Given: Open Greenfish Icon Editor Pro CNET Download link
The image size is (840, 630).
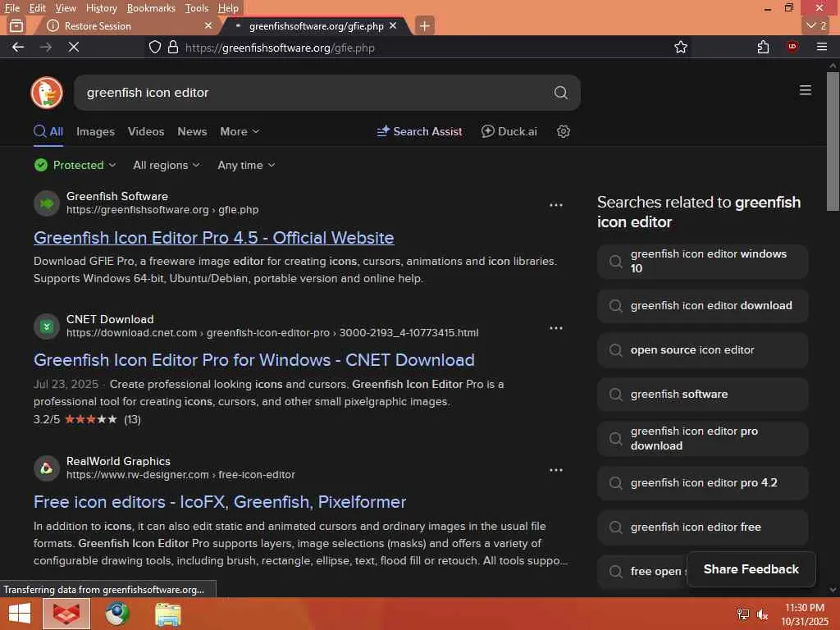Looking at the screenshot, I should point(254,360).
